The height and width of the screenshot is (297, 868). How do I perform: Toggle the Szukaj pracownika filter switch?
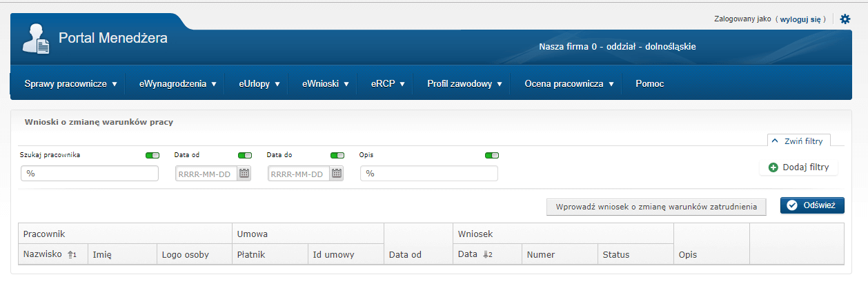coord(152,156)
